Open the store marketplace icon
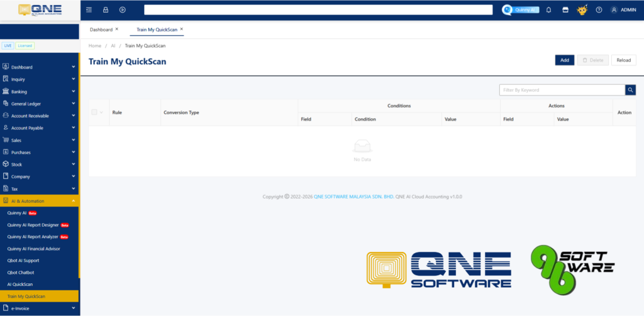 (x=565, y=10)
